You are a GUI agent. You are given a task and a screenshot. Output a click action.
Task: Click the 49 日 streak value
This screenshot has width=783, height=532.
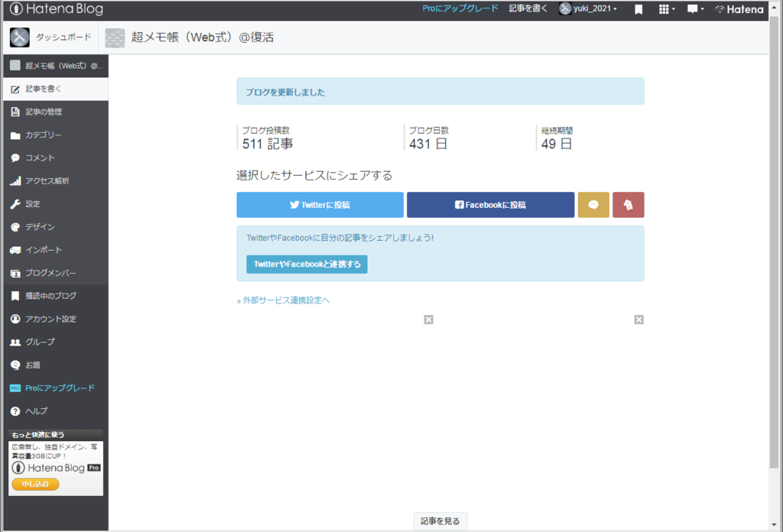point(557,144)
